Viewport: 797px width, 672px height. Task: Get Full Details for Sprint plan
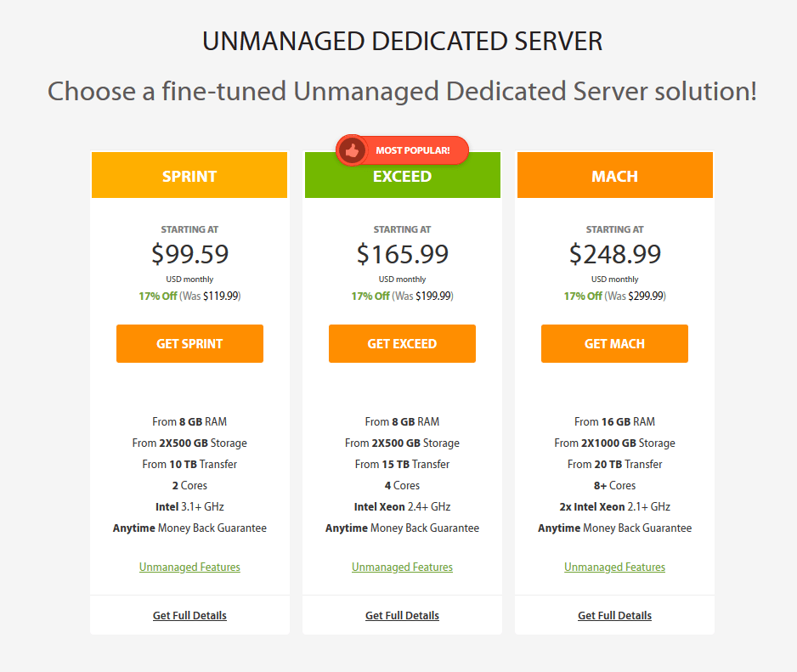tap(189, 615)
